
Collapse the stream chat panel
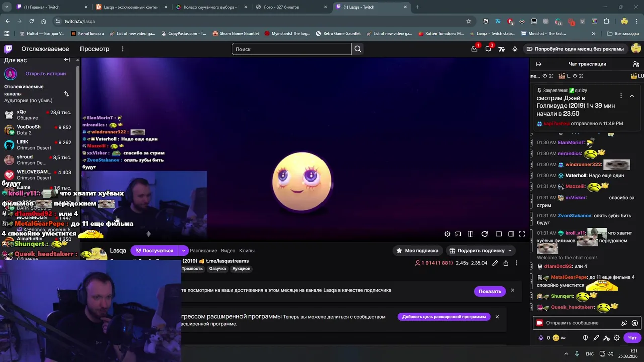(539, 64)
